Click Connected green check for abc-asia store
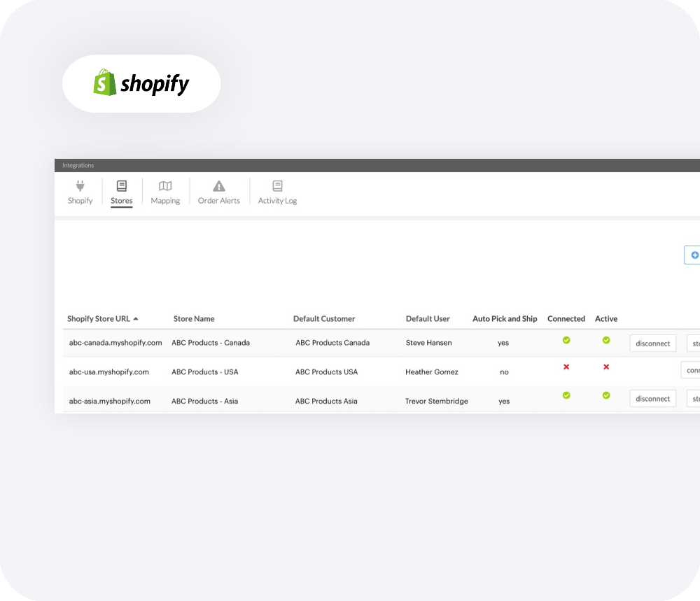This screenshot has width=700, height=601. tap(566, 395)
